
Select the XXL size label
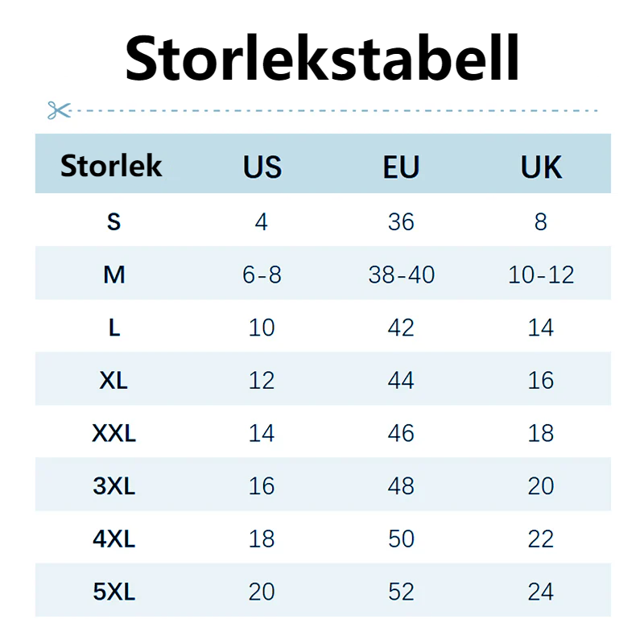tap(114, 433)
